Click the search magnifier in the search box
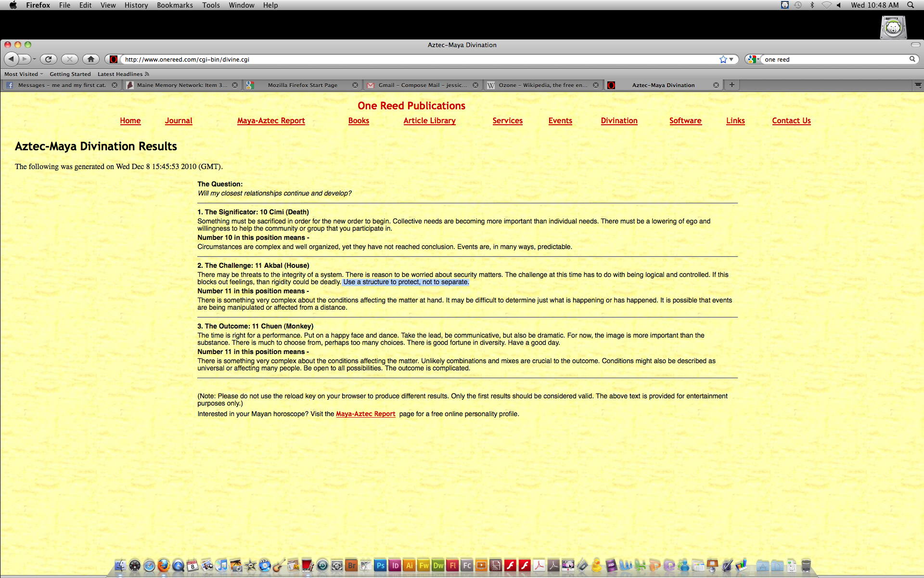Viewport: 924px width, 578px height. pos(912,59)
